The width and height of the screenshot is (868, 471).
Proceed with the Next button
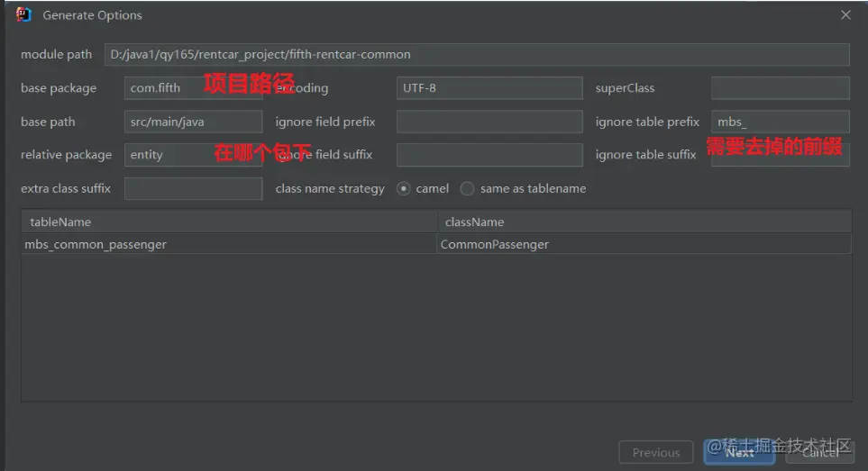coord(740,452)
